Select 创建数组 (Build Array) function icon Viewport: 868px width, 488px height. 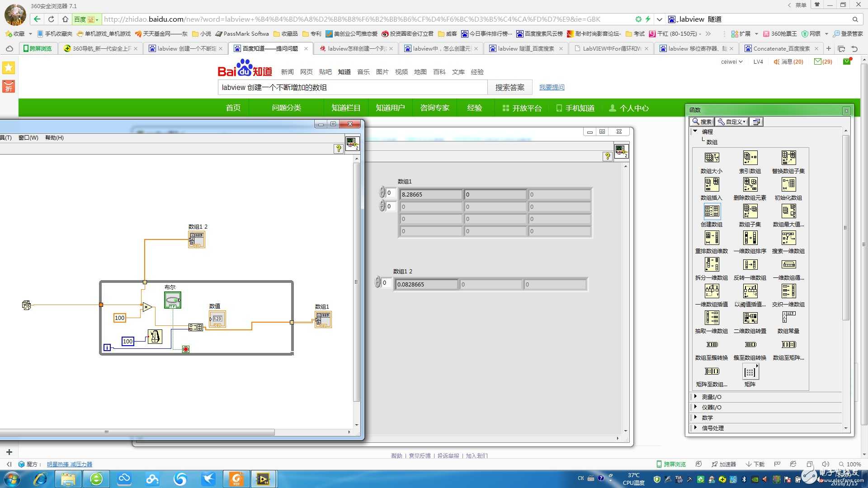(712, 211)
